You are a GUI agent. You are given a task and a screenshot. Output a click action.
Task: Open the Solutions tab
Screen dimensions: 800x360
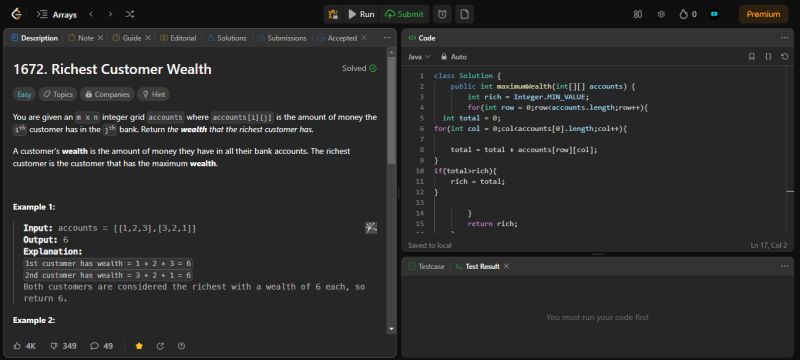click(227, 38)
